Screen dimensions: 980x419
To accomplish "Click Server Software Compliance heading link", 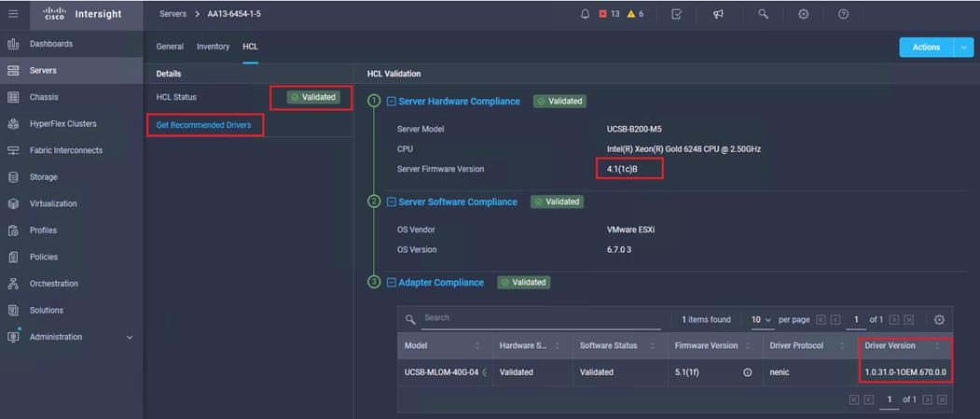I will pos(458,202).
